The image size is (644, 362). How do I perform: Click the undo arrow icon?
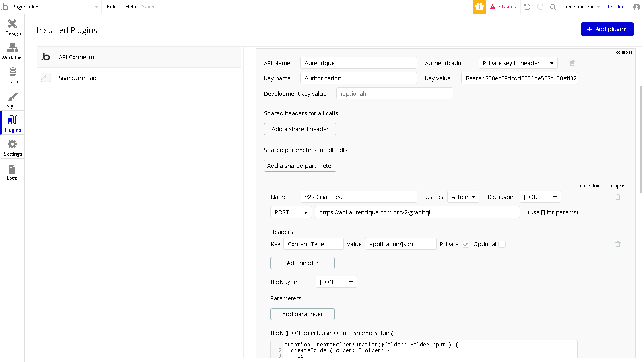pos(527,7)
